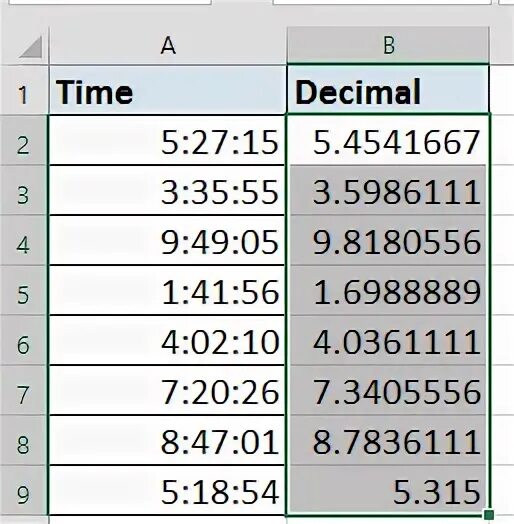Click the cell showing 1.6988889
Screen dimensions: 514x524
[x=388, y=290]
